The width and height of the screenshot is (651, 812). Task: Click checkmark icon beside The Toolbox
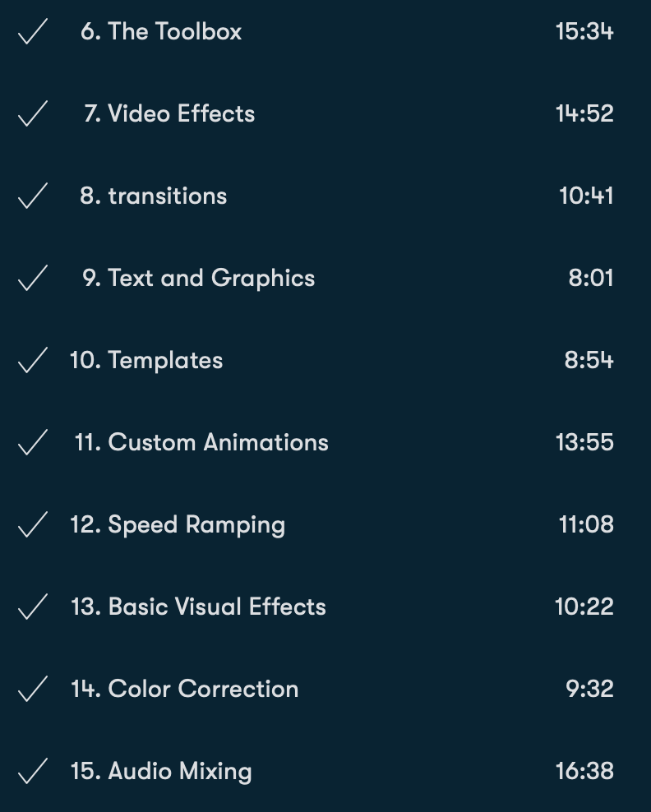click(33, 31)
